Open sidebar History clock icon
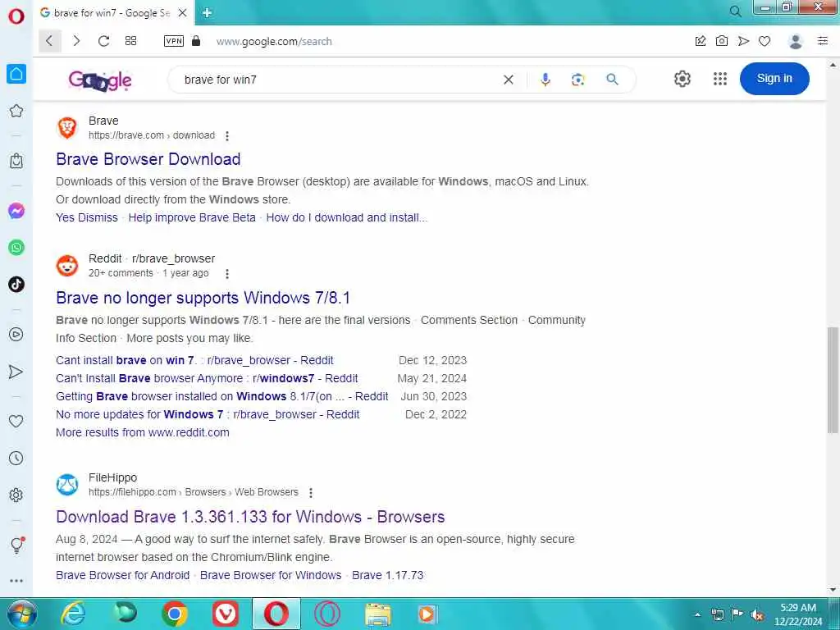The width and height of the screenshot is (840, 630). coord(16,458)
